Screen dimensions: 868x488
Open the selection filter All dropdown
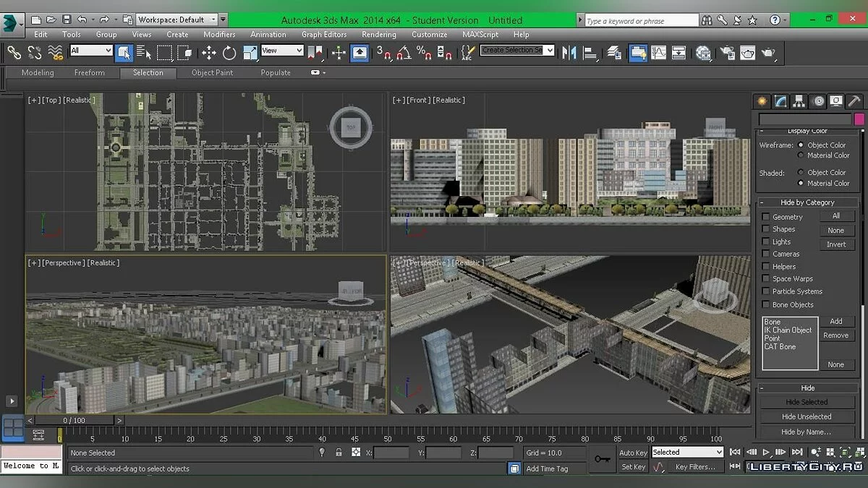(91, 51)
